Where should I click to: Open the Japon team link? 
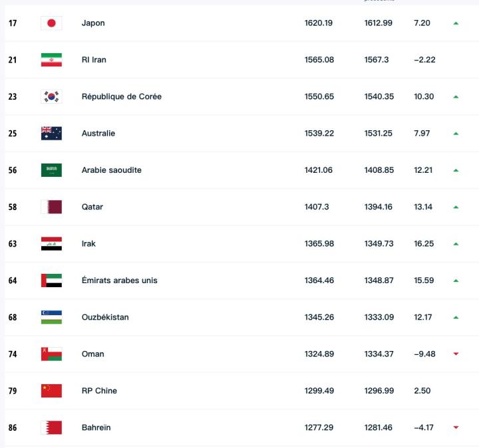point(93,23)
